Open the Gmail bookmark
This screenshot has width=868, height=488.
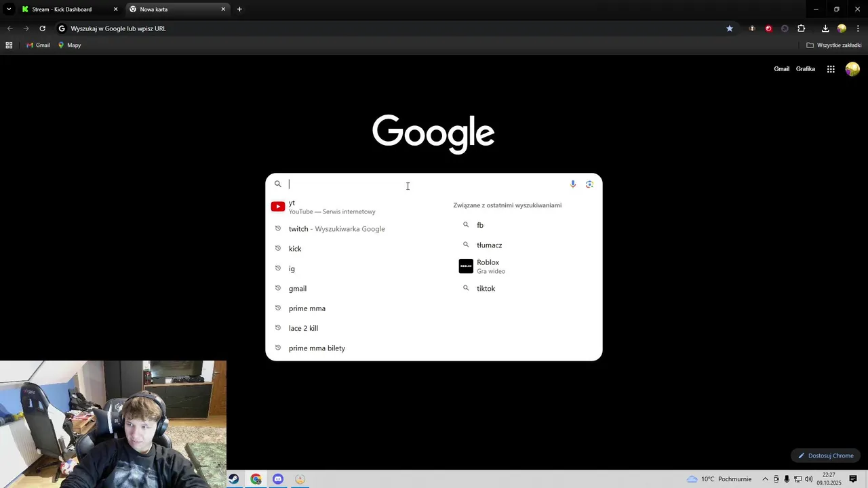coord(38,45)
